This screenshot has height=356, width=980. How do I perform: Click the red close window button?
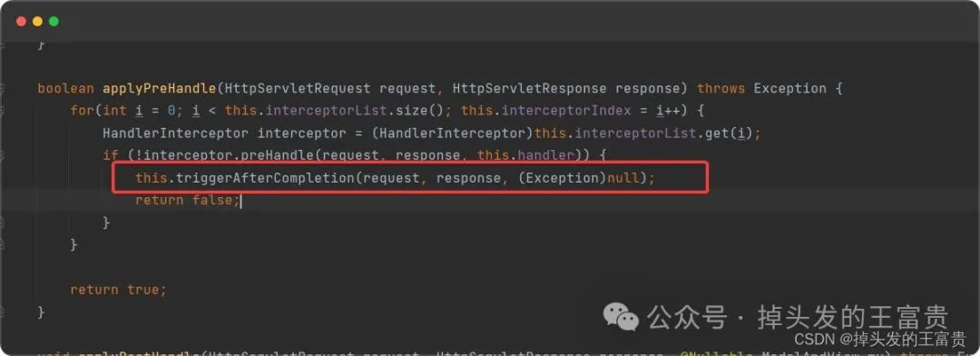click(21, 21)
